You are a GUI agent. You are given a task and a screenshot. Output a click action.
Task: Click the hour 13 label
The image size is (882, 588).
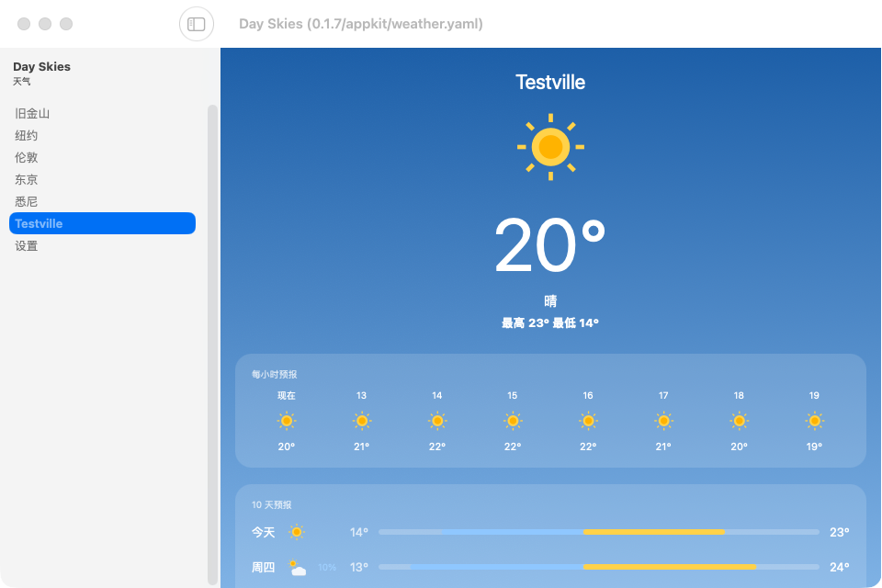pyautogui.click(x=361, y=396)
